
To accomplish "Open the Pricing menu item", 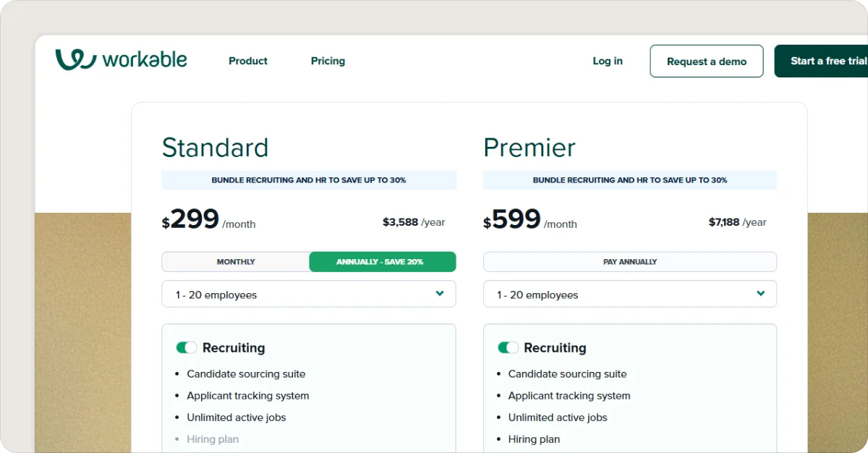I will [x=328, y=61].
